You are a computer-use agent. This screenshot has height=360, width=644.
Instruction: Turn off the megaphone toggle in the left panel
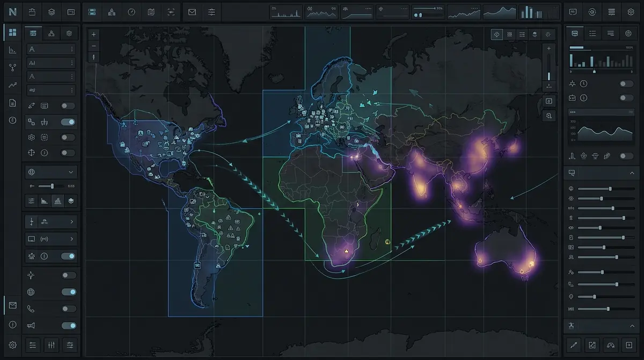pos(69,326)
